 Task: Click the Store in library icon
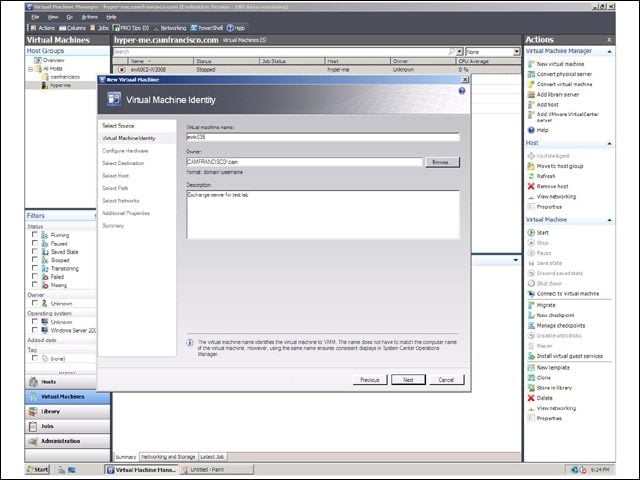pos(531,388)
